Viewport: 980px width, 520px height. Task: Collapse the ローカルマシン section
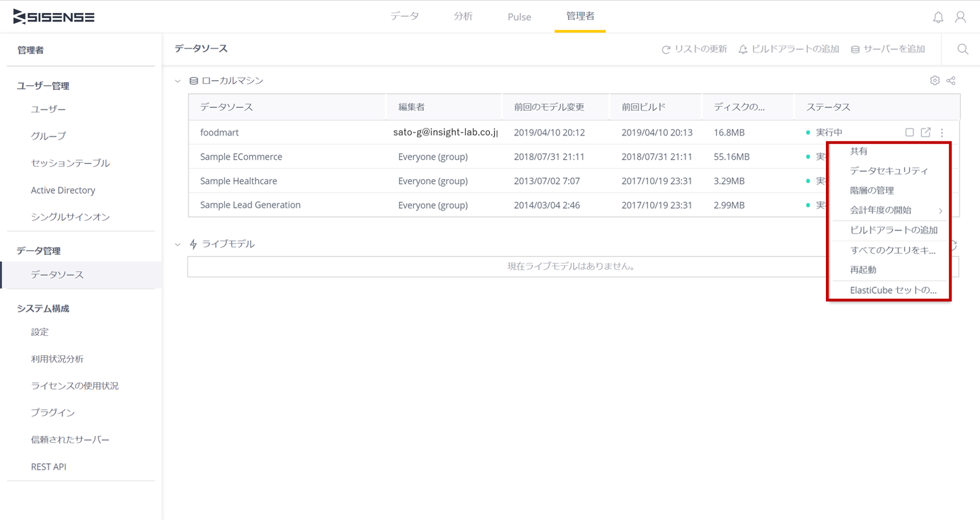click(178, 81)
